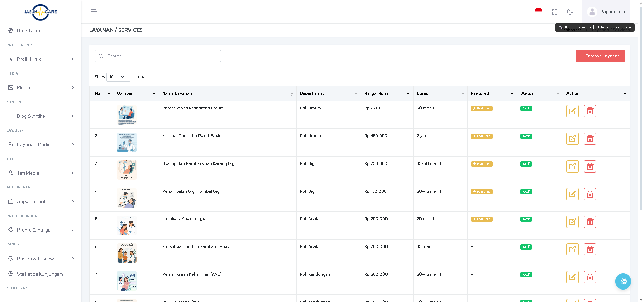The width and height of the screenshot is (644, 302).
Task: Delete the Imunisasi Anak Lengkap service
Action: pos(590,222)
